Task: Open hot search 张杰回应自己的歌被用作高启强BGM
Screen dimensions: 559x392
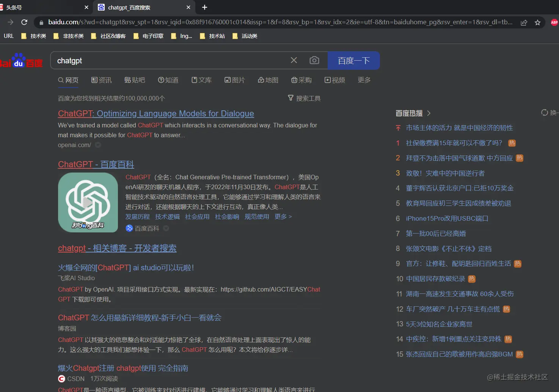Action: tap(459, 354)
